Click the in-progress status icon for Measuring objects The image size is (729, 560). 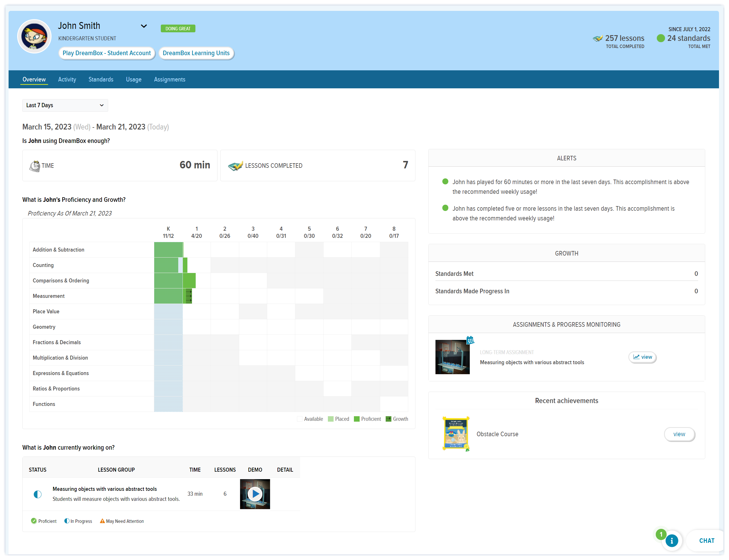38,494
